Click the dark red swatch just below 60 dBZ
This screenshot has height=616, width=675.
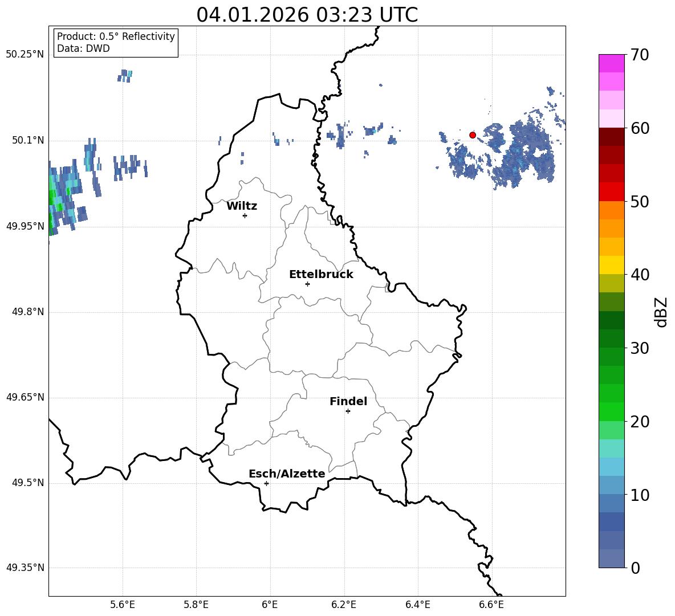click(x=611, y=137)
